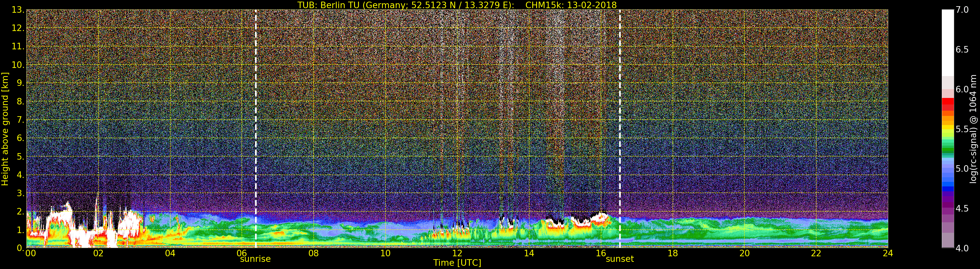
Task: Click the '20' time axis tick label
Action: (745, 253)
